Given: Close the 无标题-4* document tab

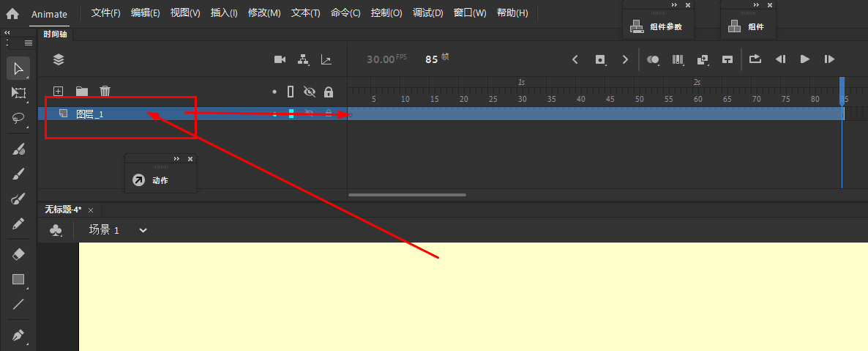Looking at the screenshot, I should pos(91,210).
